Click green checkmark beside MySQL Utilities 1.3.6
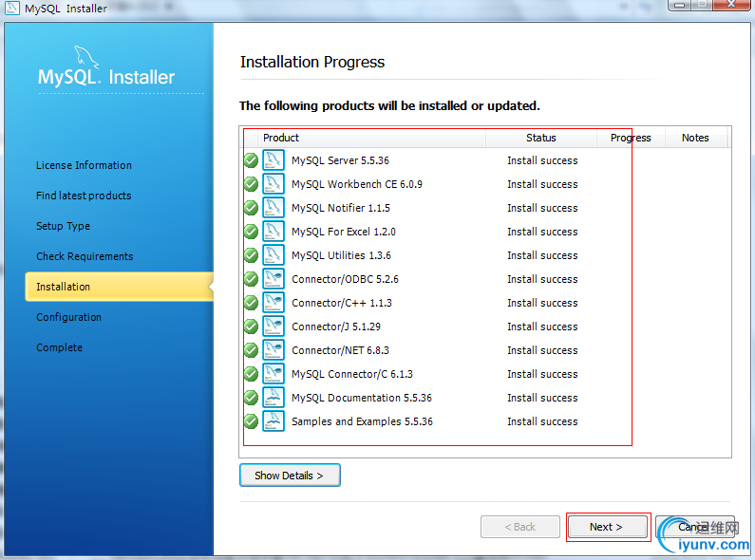 (252, 255)
